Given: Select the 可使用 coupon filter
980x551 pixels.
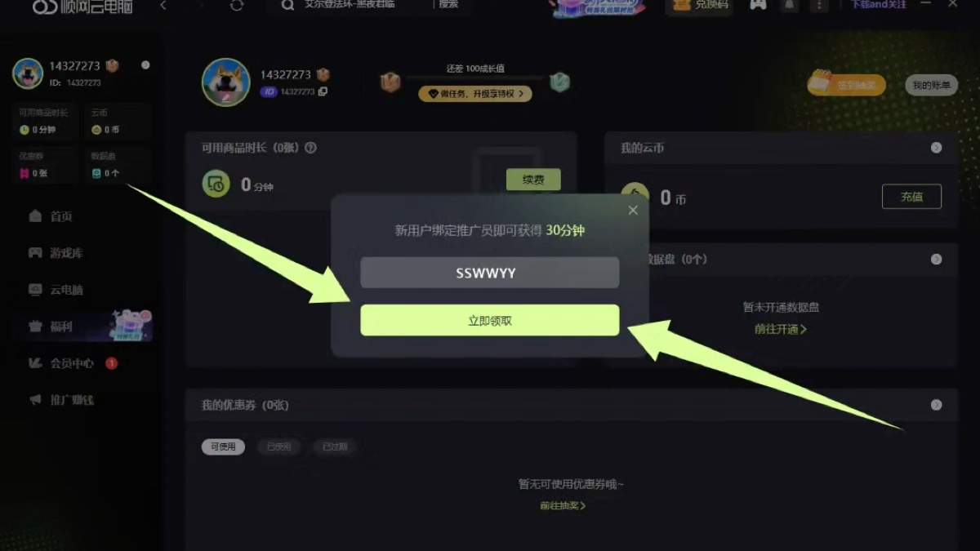Looking at the screenshot, I should 223,447.
